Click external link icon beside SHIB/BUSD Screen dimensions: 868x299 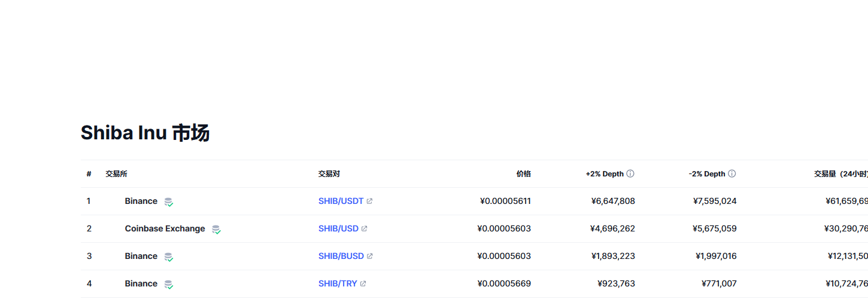[x=370, y=257]
